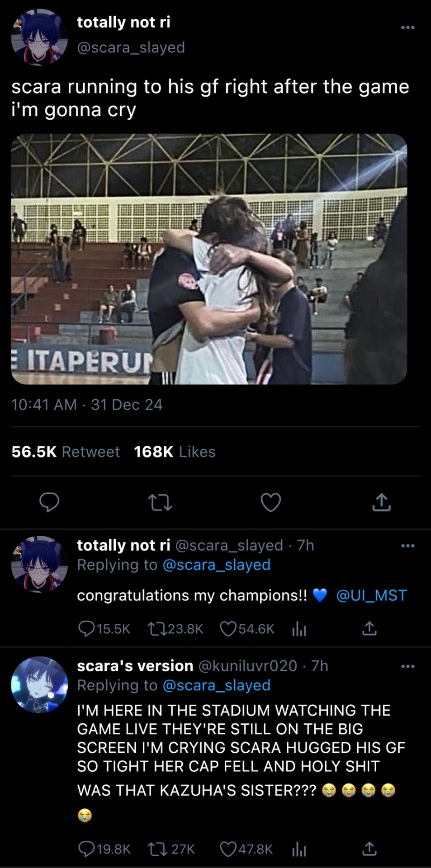Screen dimensions: 431x868
Task: Share the main tweet
Action: point(381,502)
